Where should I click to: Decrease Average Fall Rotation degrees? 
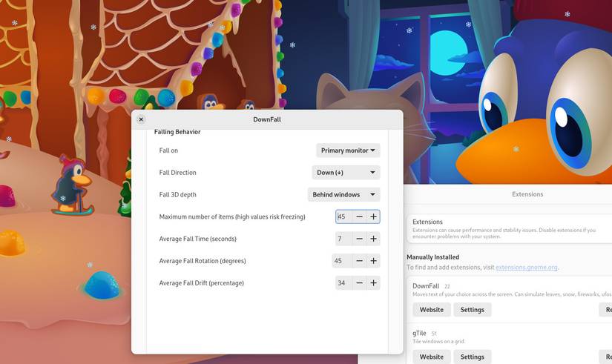pyautogui.click(x=360, y=261)
